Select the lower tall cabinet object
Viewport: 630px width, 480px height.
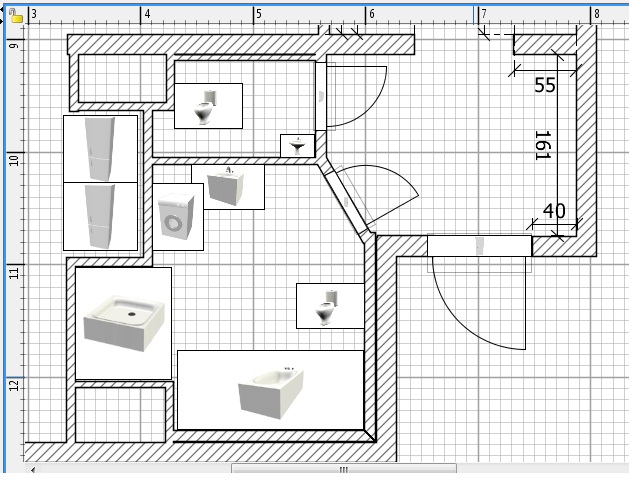(100, 217)
